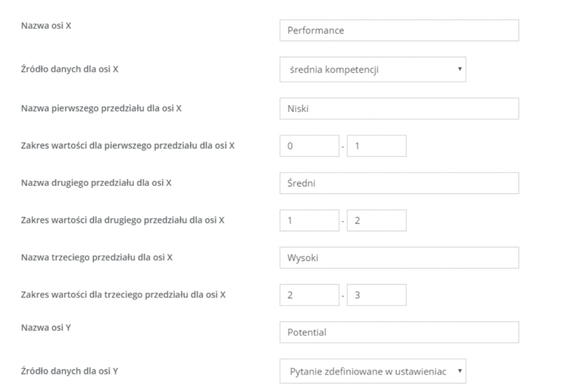Open the Źródło danych dla osi X dropdown

point(372,69)
